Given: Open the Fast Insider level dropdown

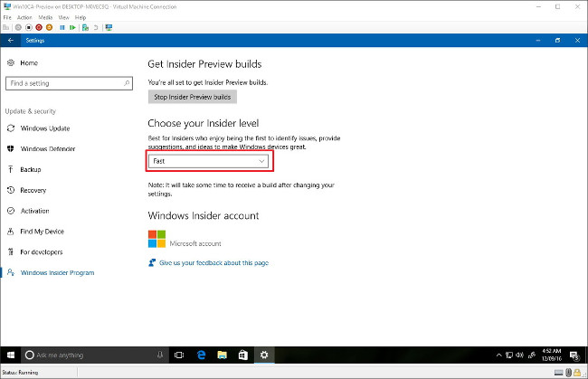Looking at the screenshot, I should click(208, 161).
